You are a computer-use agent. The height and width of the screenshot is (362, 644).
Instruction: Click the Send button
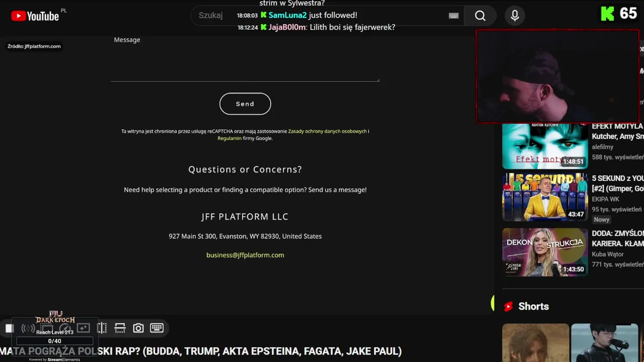245,104
